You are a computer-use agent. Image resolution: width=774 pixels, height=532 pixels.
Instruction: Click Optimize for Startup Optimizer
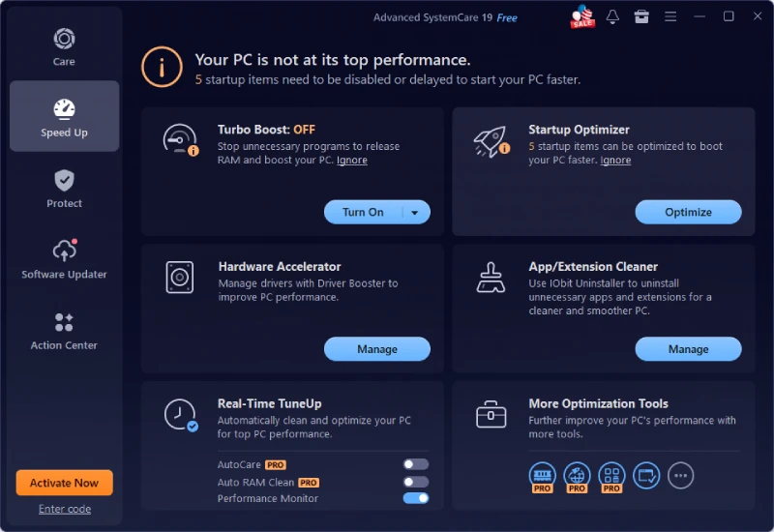click(x=688, y=212)
